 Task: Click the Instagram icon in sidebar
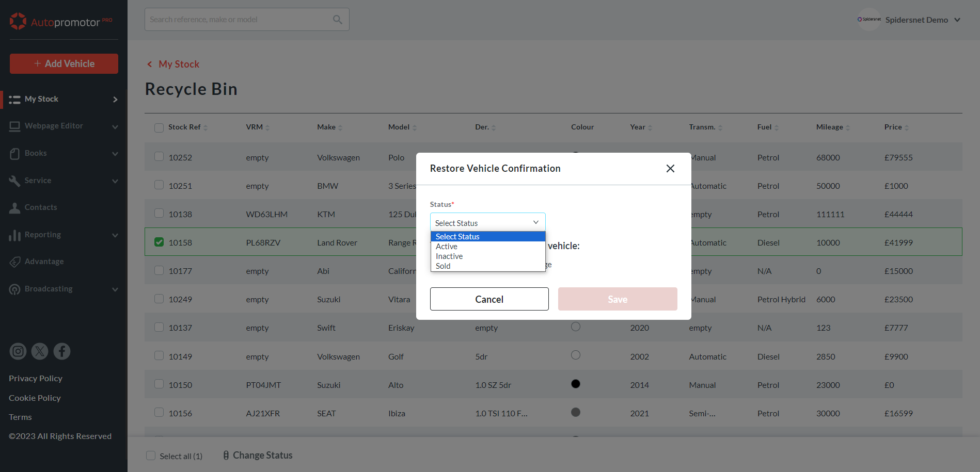point(18,351)
